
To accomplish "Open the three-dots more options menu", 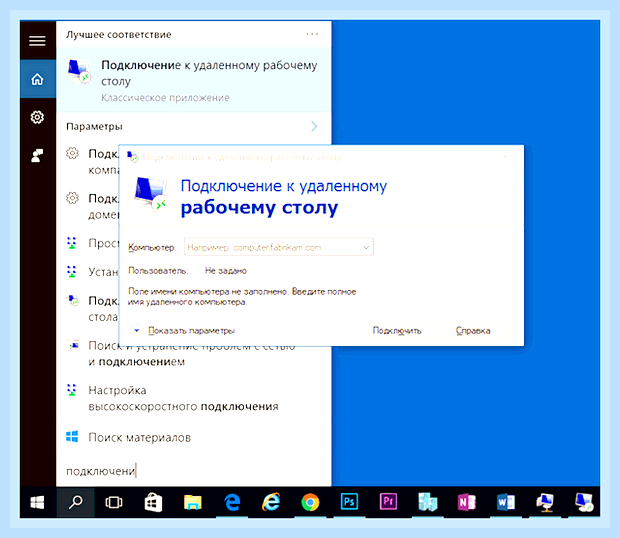I will 312,34.
